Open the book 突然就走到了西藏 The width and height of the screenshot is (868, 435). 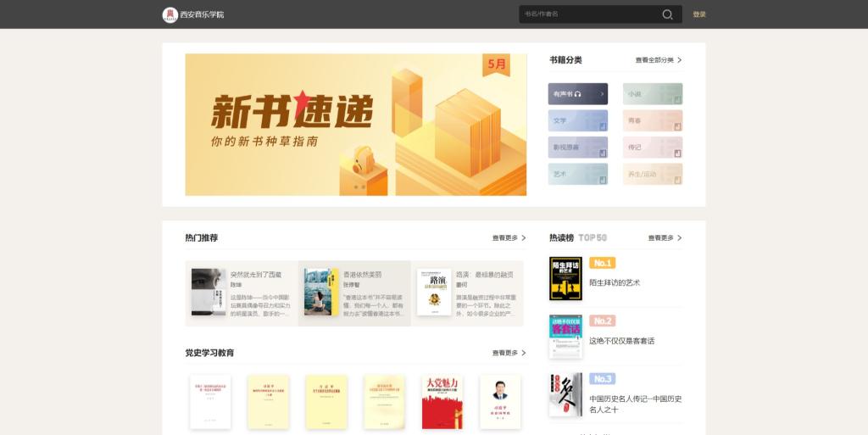[x=255, y=275]
